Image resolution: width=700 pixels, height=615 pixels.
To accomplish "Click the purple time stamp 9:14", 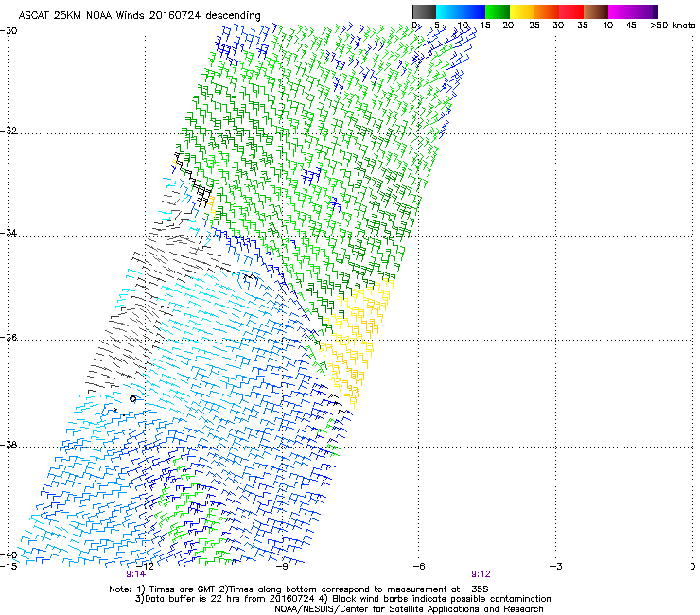I will click(135, 574).
